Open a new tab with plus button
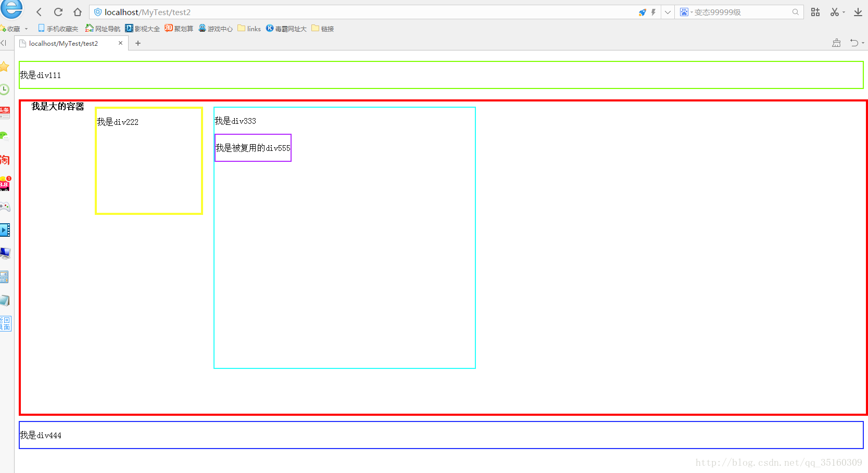868x473 pixels. 138,43
